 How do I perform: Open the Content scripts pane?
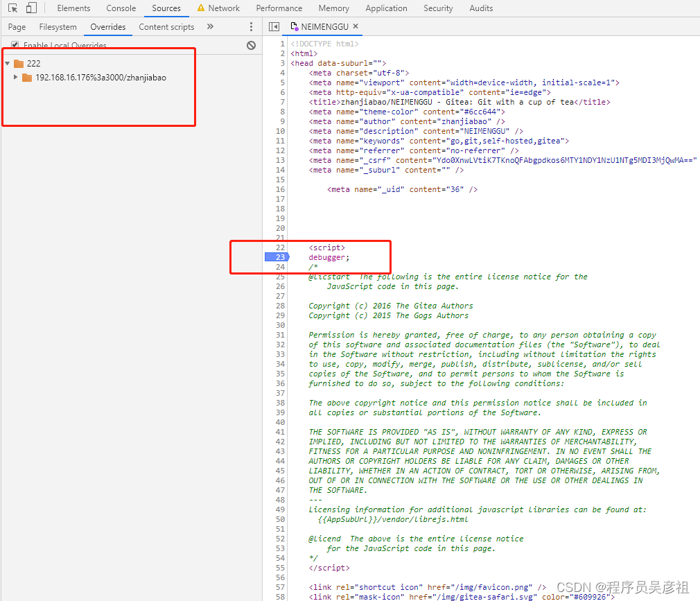pos(166,27)
